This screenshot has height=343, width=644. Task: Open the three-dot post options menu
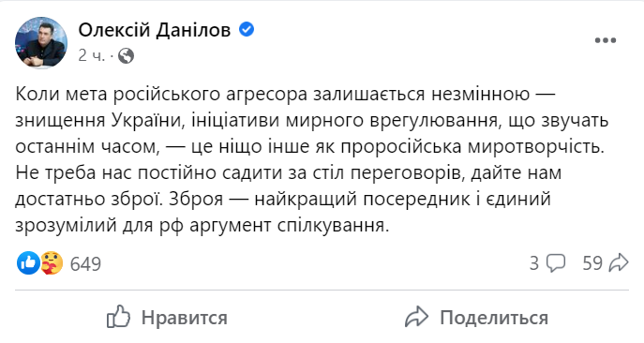point(606,40)
